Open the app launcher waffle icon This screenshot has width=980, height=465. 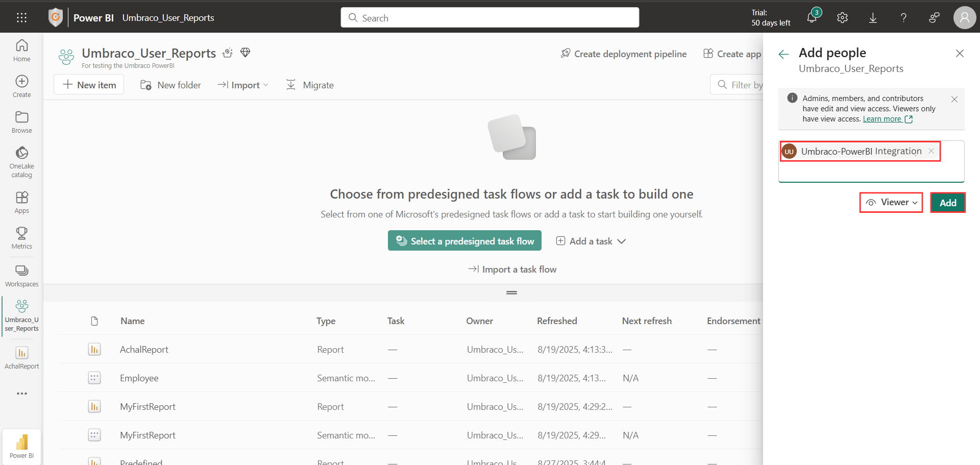click(21, 18)
